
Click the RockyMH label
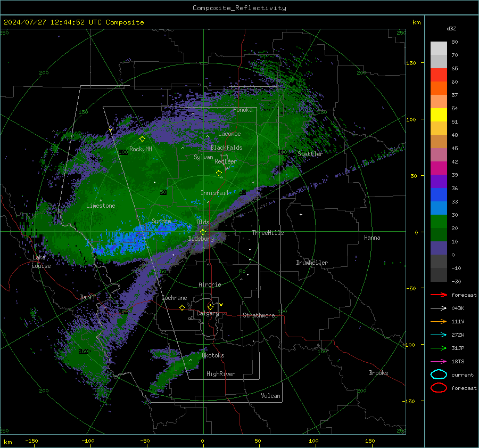coord(141,149)
